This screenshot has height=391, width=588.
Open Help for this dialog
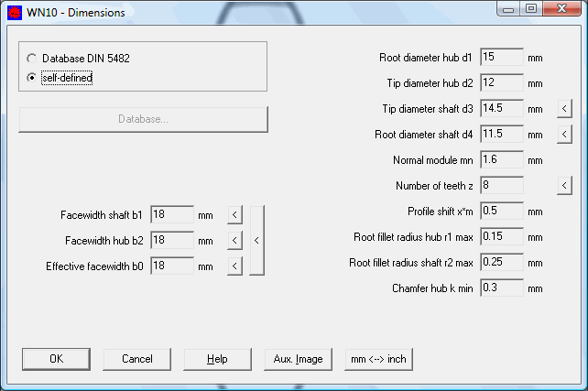[217, 359]
